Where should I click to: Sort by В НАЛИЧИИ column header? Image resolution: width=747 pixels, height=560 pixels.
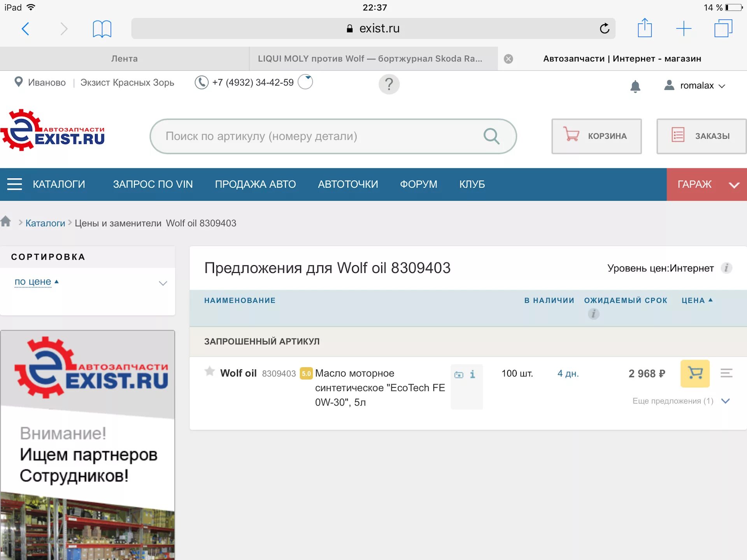click(549, 300)
